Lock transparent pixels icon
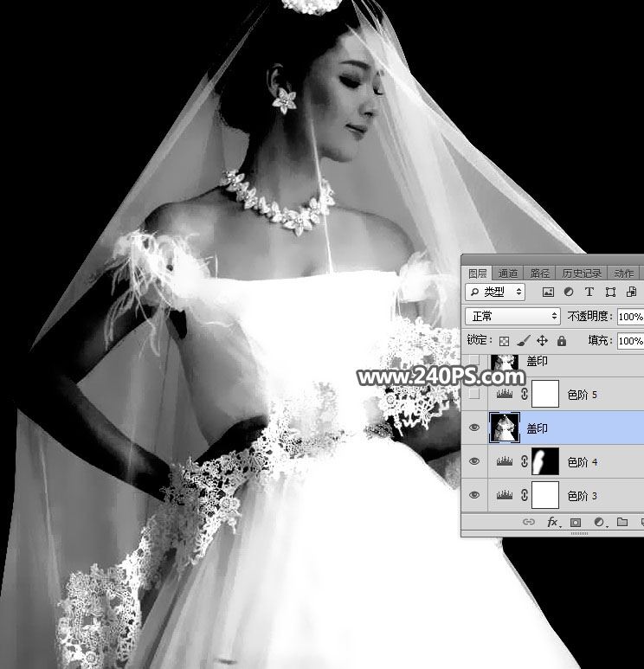The width and height of the screenshot is (644, 669). pyautogui.click(x=505, y=341)
